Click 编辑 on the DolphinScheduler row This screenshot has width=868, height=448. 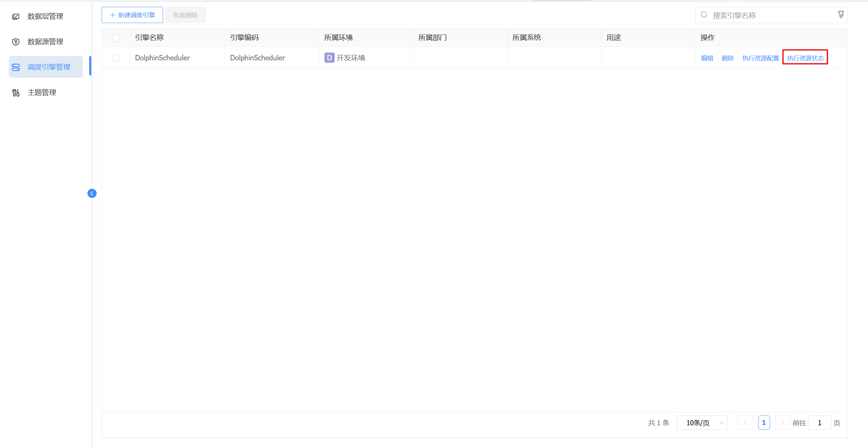click(x=707, y=58)
